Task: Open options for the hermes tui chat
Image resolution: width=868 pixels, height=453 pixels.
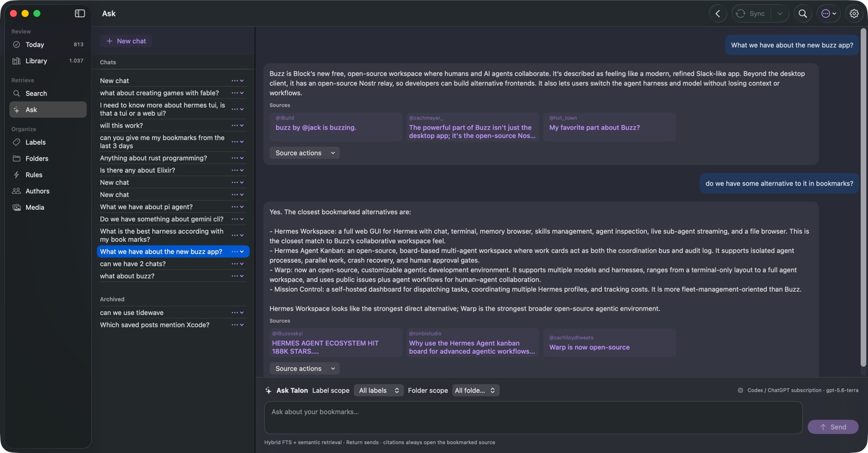Action: [x=237, y=109]
